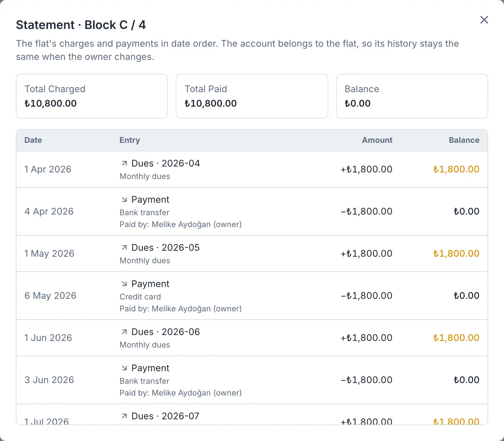Click the 6 May 2026 date cell
504x441 pixels.
pyautogui.click(x=50, y=296)
